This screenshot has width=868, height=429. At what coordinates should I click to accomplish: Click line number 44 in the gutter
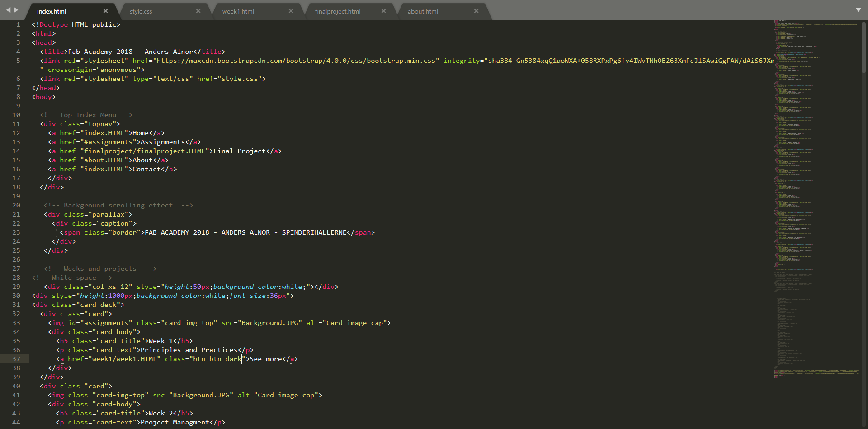16,422
